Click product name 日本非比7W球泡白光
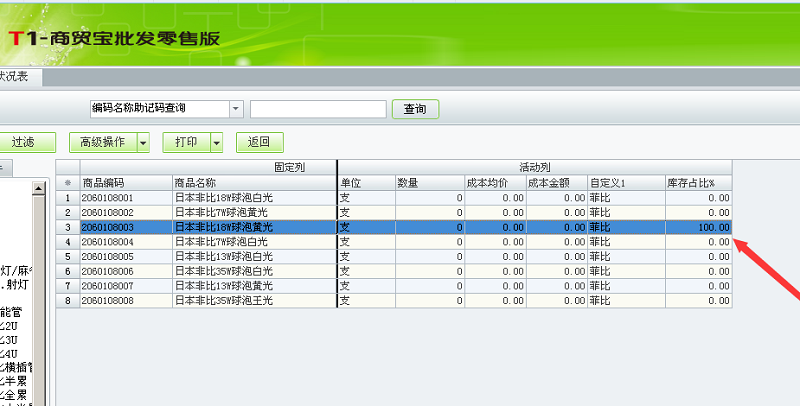 [221, 242]
